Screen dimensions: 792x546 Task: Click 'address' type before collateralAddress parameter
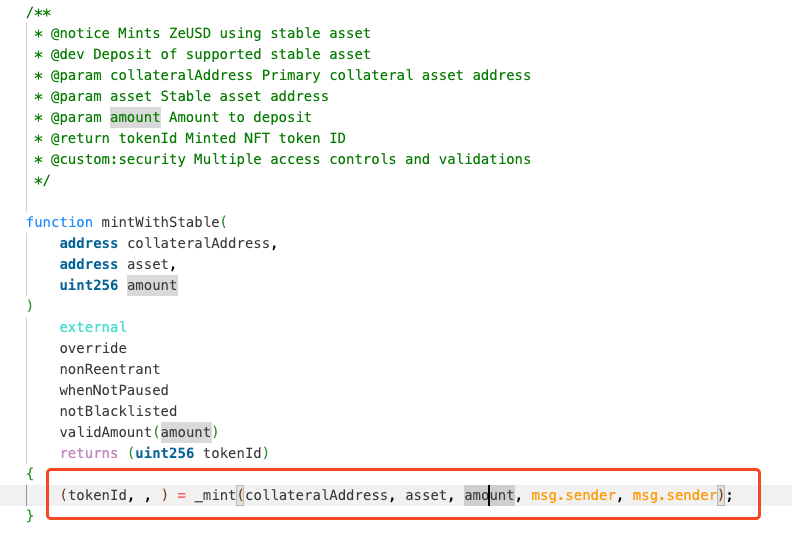pos(89,243)
